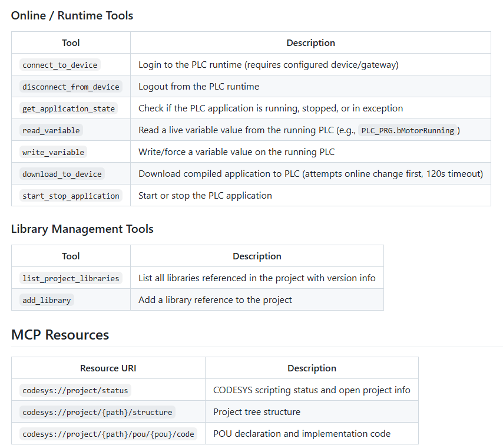
Task: Click the read_variable tool name
Action: pyautogui.click(x=51, y=130)
